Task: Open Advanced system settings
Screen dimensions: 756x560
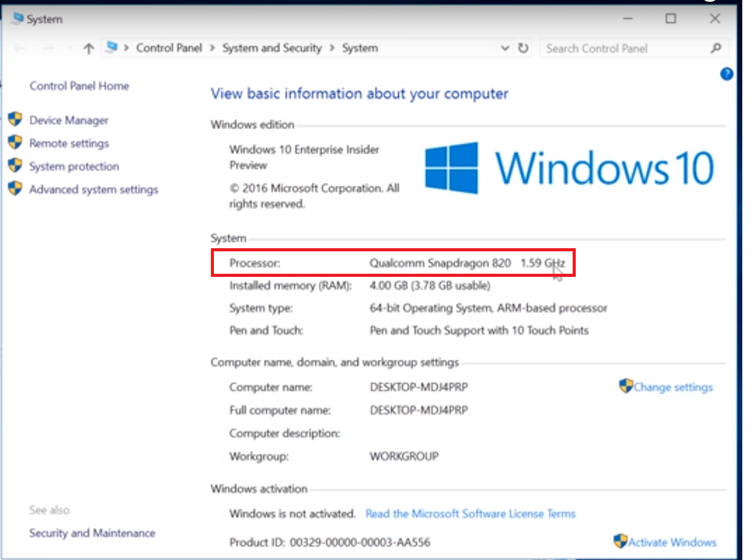Action: pos(94,190)
